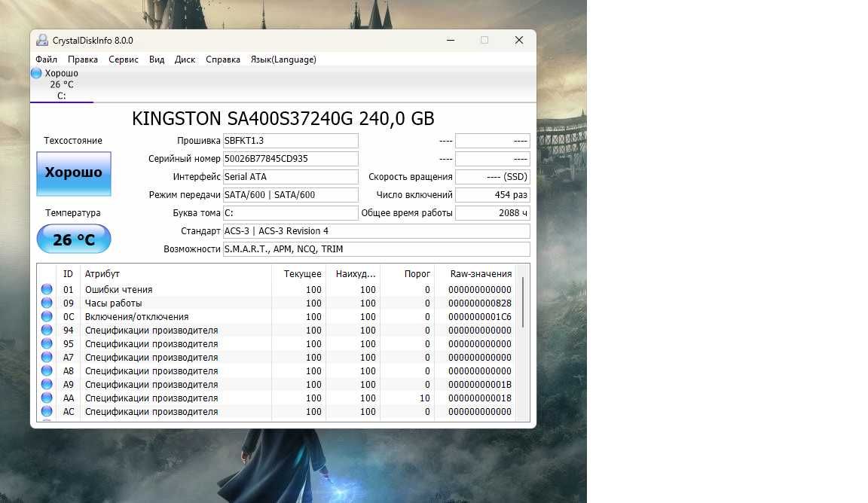Image resolution: width=868 pixels, height=503 pixels.
Task: Click the disk title KINGSTON SA400S37240G 240,0 GB
Action: click(283, 118)
